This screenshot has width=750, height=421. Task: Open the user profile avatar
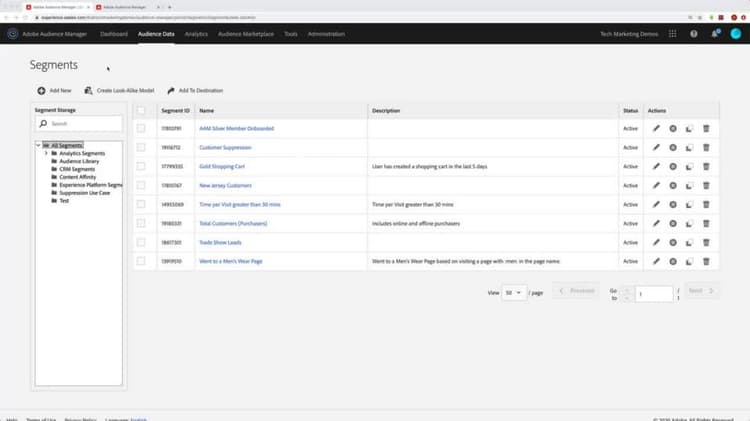(736, 33)
